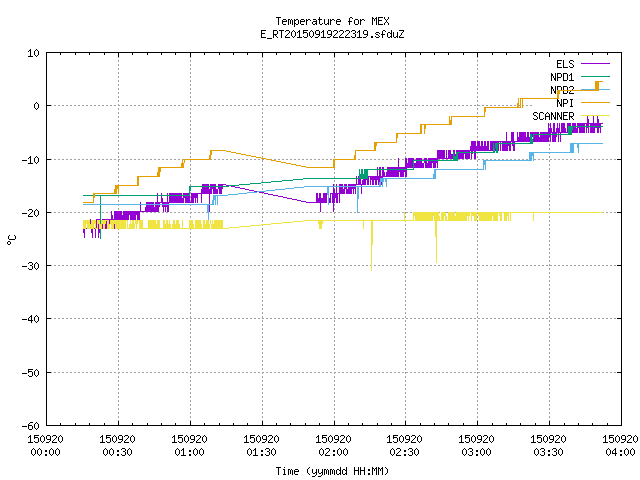
Task: Click the x-axis tick label 150920 03:00
Action: [x=476, y=445]
